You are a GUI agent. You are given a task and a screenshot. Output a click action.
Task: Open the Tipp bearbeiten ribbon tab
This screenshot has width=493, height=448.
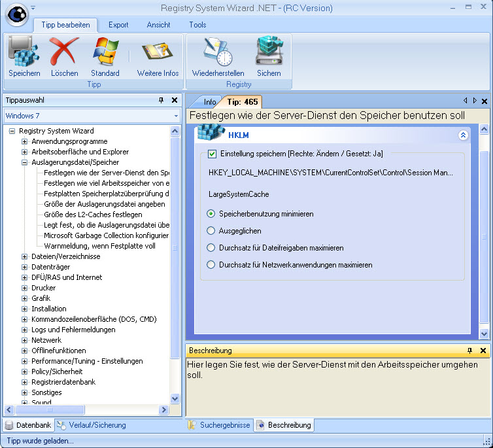tap(66, 25)
